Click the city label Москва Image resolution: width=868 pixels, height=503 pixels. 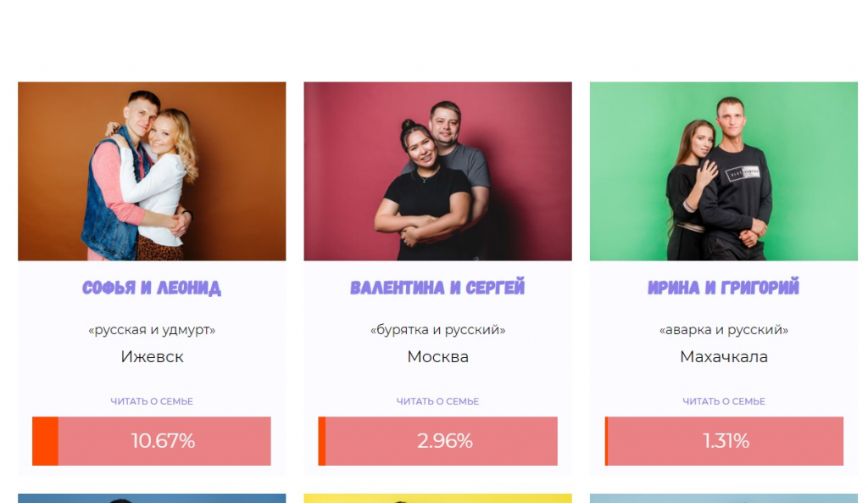(x=438, y=357)
